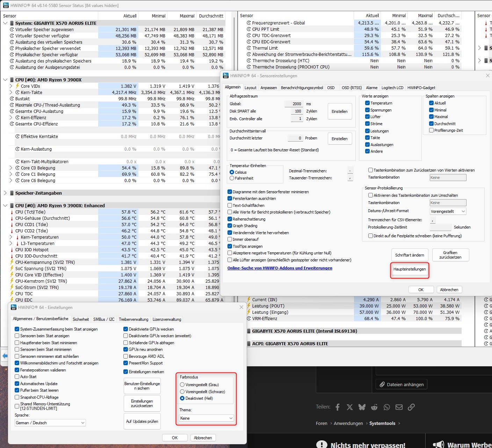Click X (Twitter) share icon
Viewport: 492px width, 448px height.
point(350,407)
